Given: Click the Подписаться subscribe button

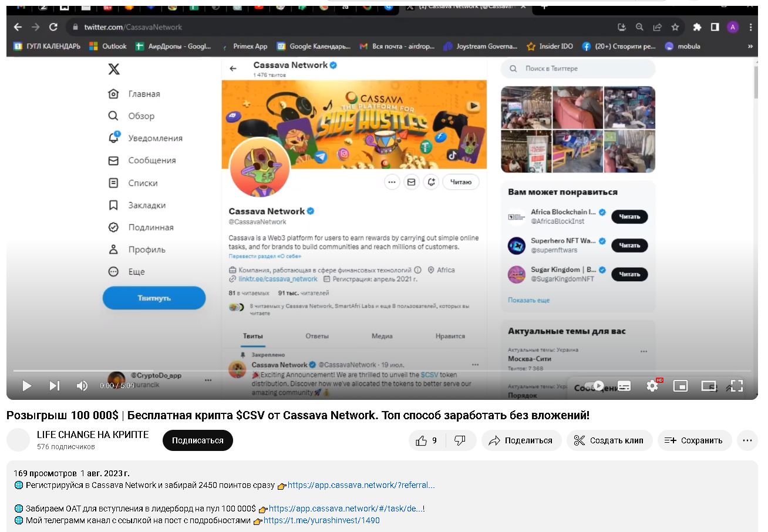Looking at the screenshot, I should coord(198,440).
